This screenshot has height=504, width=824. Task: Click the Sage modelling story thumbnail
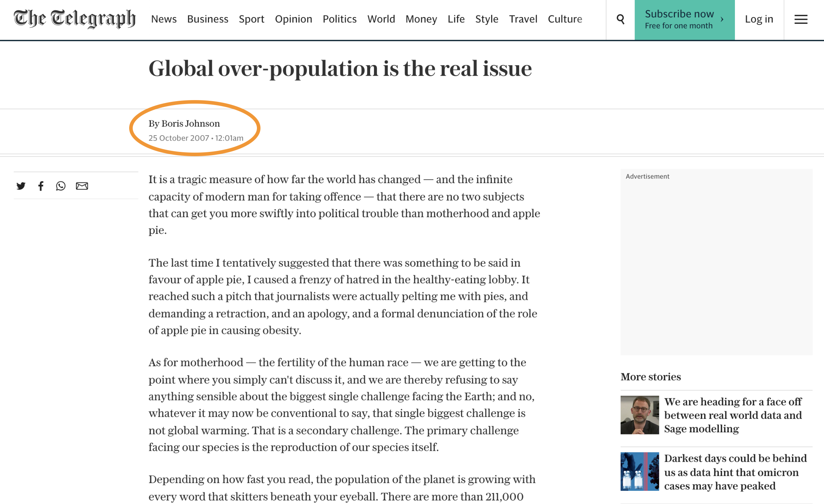pos(639,415)
